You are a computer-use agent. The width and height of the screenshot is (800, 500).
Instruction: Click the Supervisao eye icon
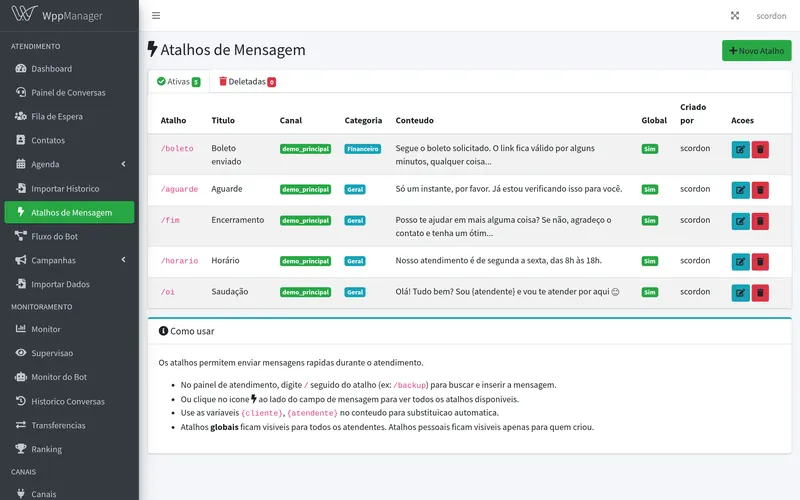pos(20,353)
